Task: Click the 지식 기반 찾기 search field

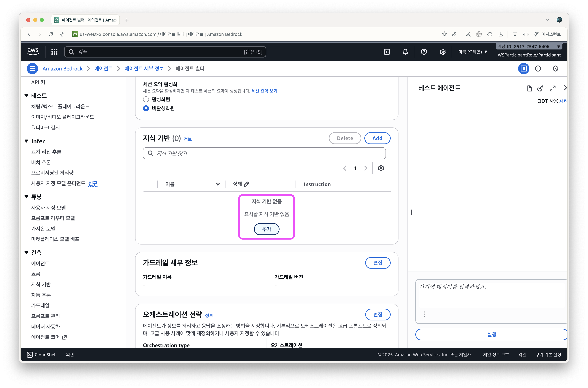Action: point(264,153)
